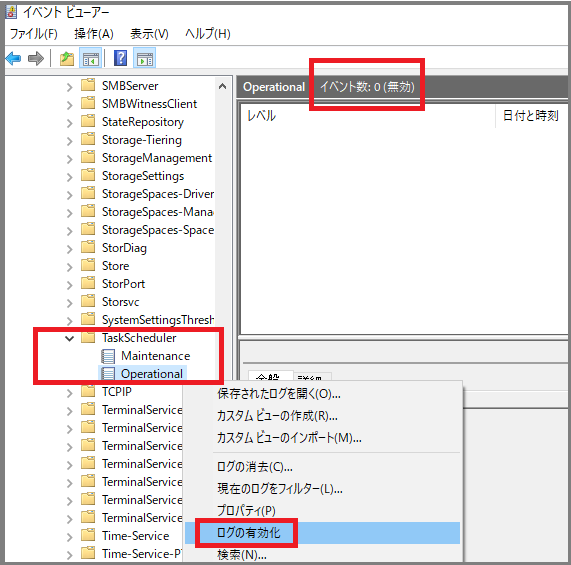This screenshot has height=565, width=571.
Task: Click the StorDiag folder icon
Action: tap(88, 247)
